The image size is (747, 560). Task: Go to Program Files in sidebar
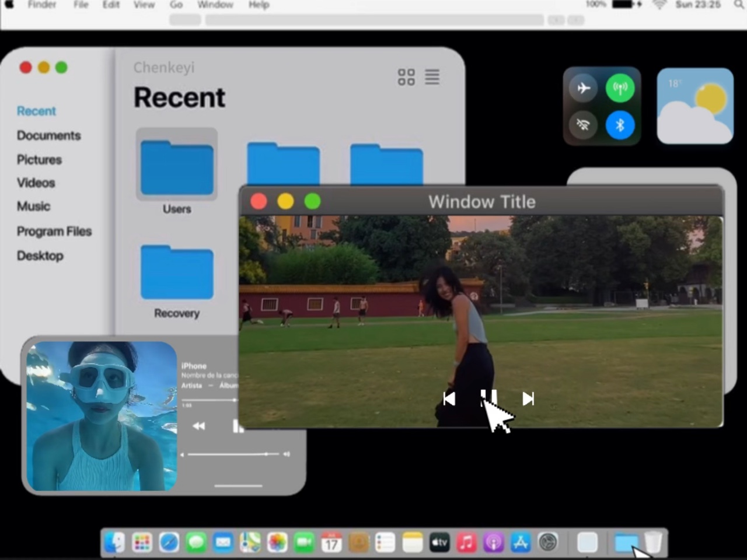pos(54,232)
